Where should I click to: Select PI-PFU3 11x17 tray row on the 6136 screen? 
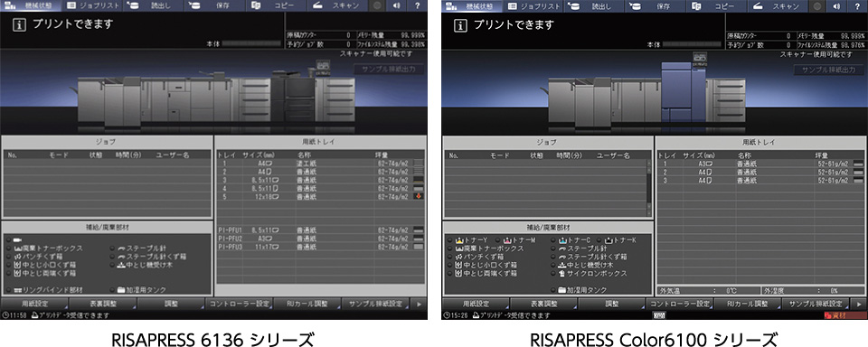(320, 247)
